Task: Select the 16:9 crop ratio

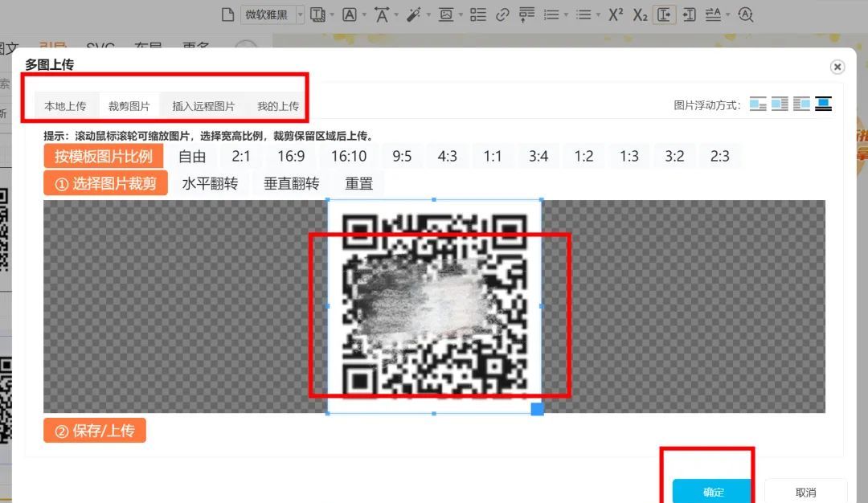Action: [291, 156]
